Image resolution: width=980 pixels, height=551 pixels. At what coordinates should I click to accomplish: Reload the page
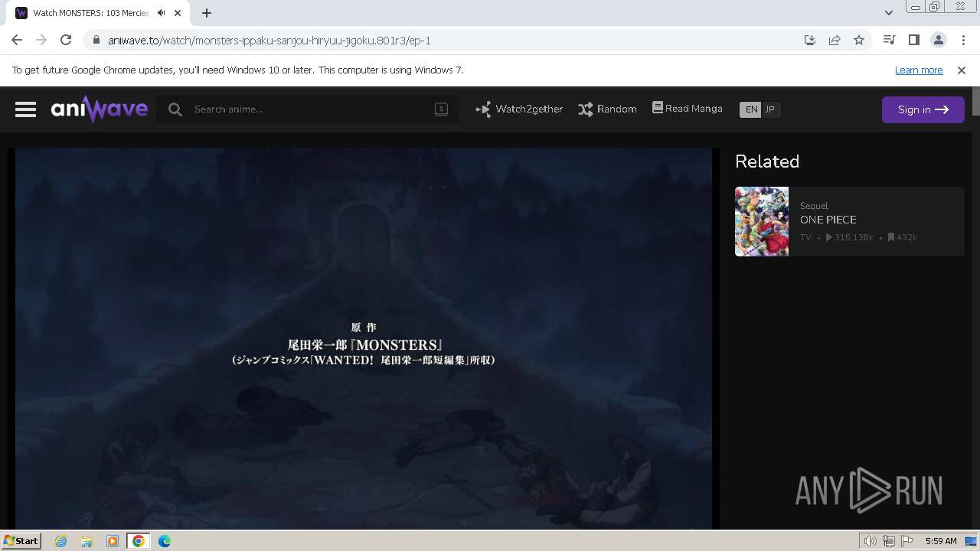point(66,40)
